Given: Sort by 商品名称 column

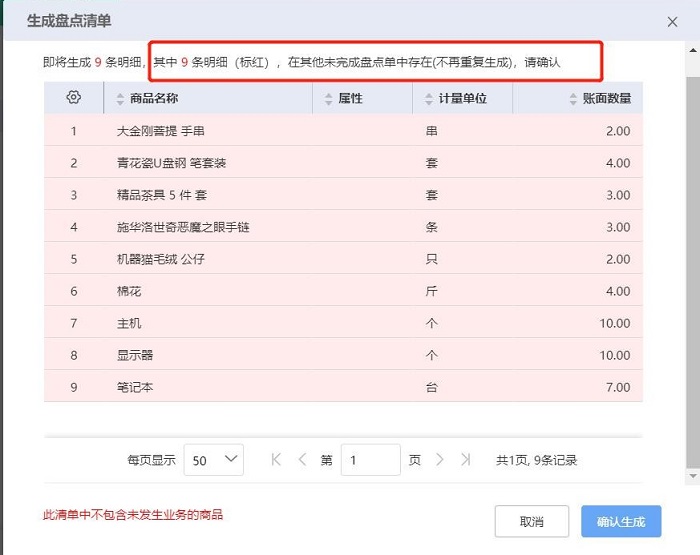Looking at the screenshot, I should click(x=120, y=99).
